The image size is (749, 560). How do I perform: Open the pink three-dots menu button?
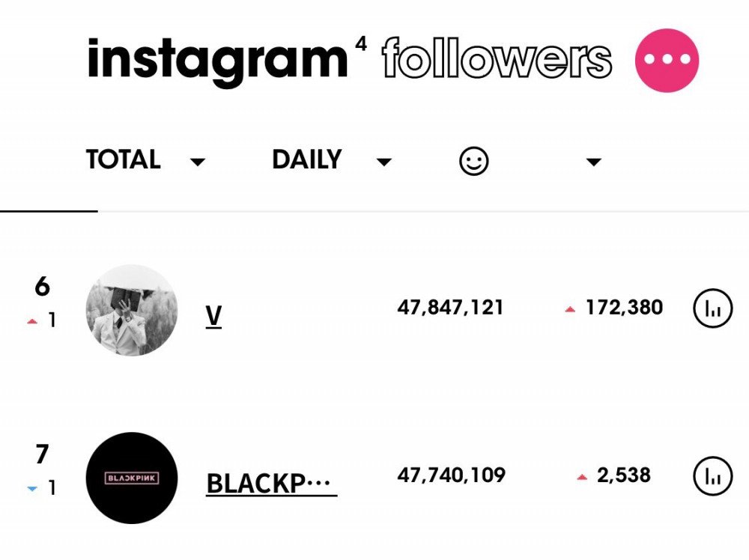[x=667, y=60]
